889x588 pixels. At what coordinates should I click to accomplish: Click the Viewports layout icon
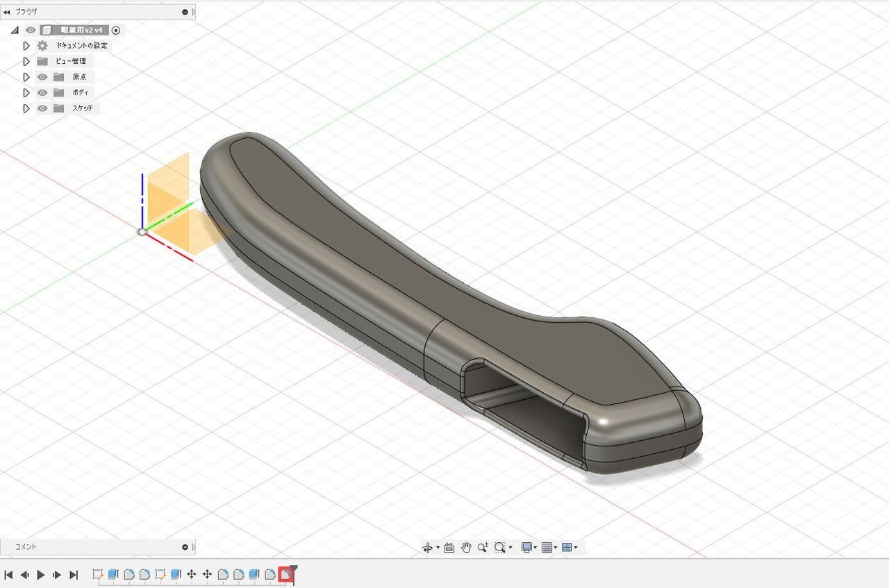[567, 548]
